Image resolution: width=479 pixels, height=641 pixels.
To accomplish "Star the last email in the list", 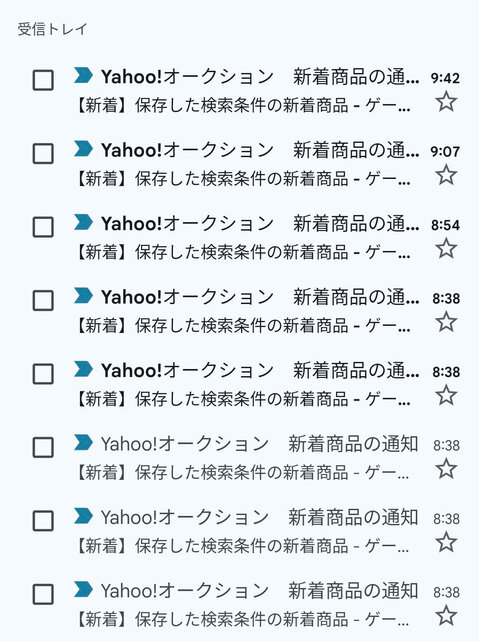I will 446,616.
